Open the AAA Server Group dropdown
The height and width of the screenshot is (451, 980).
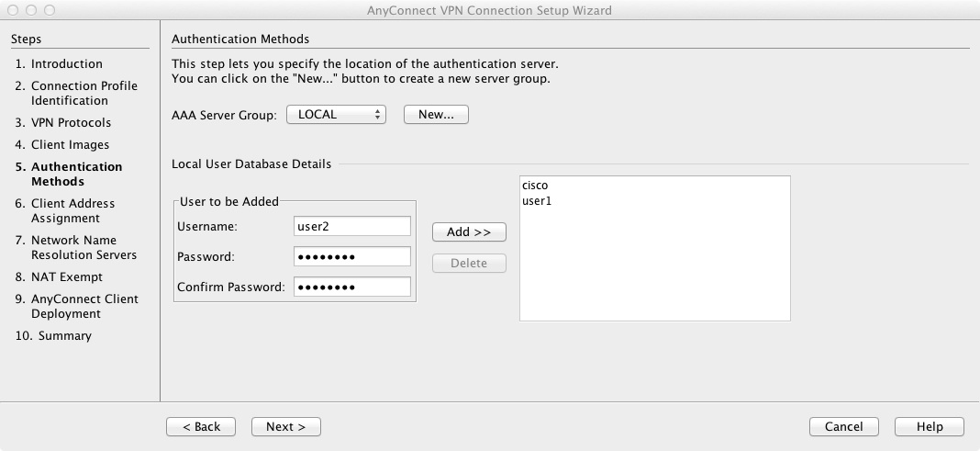coord(336,115)
